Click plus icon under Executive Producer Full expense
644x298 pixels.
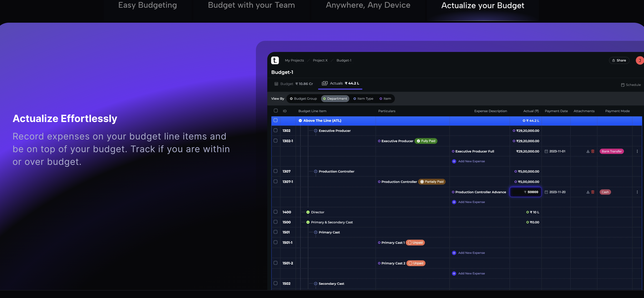coord(454,161)
